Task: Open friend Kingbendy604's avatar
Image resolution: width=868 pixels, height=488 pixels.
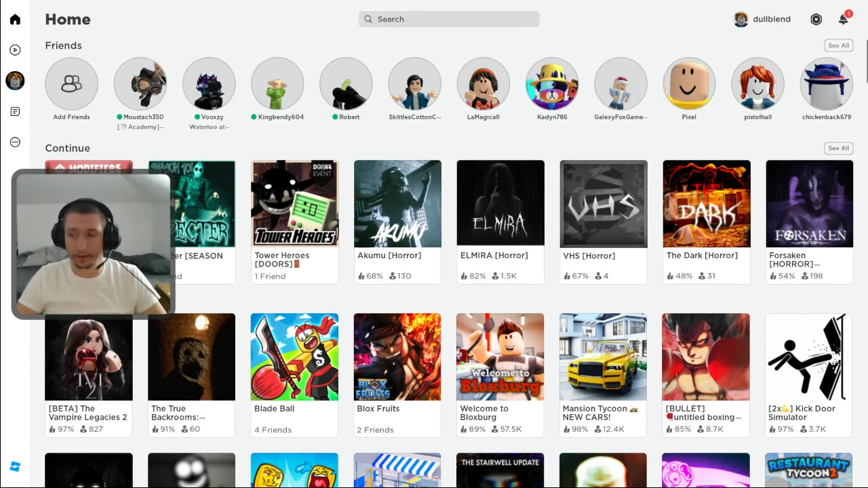Action: tap(277, 83)
